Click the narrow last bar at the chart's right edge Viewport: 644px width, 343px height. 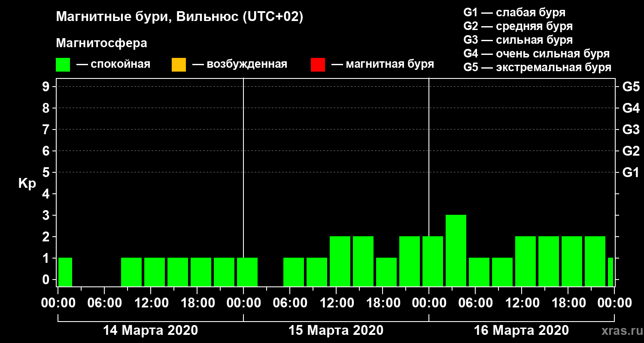click(x=611, y=272)
